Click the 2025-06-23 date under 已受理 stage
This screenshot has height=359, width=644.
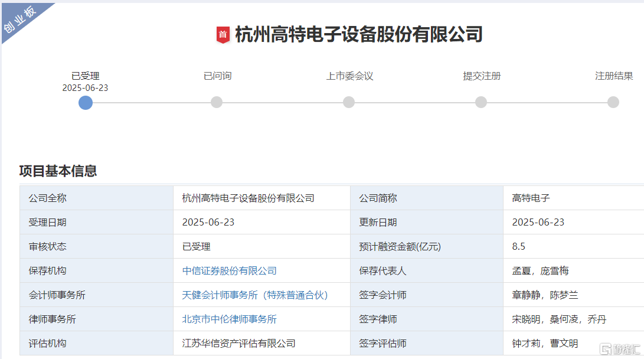[x=85, y=88]
